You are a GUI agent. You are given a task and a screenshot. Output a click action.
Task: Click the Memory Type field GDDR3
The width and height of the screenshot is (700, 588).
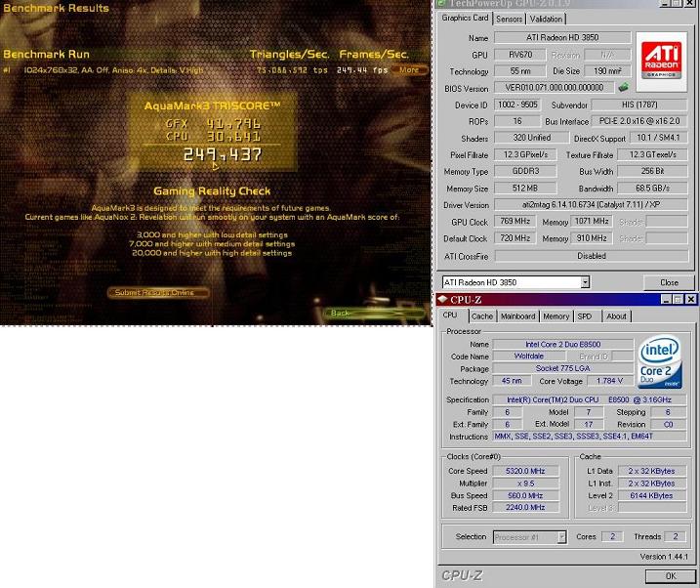click(525, 171)
